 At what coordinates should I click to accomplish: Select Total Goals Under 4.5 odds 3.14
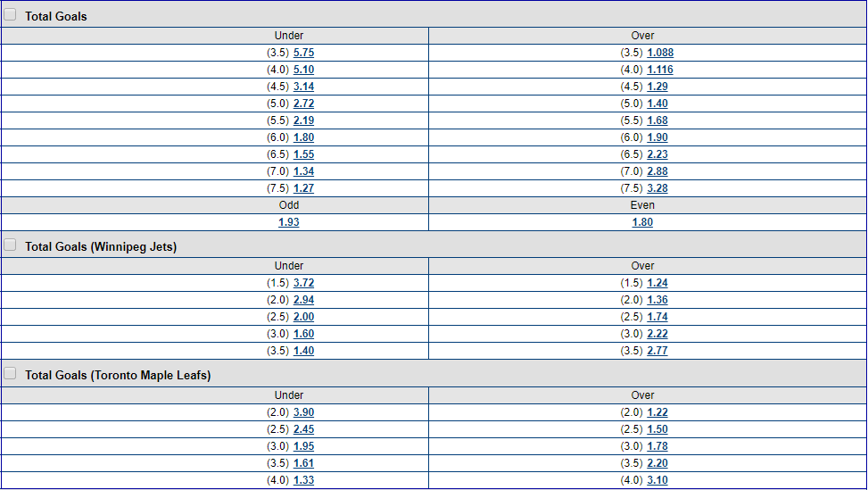click(303, 87)
